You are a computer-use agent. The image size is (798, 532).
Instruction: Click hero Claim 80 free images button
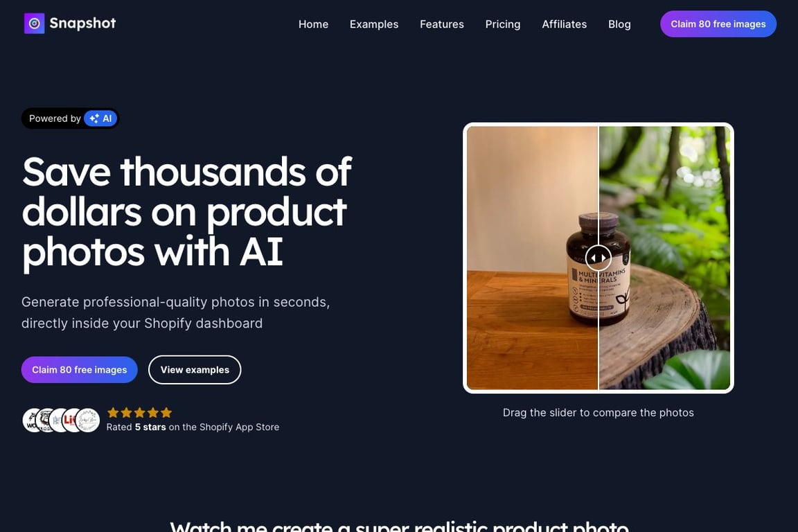click(x=80, y=370)
